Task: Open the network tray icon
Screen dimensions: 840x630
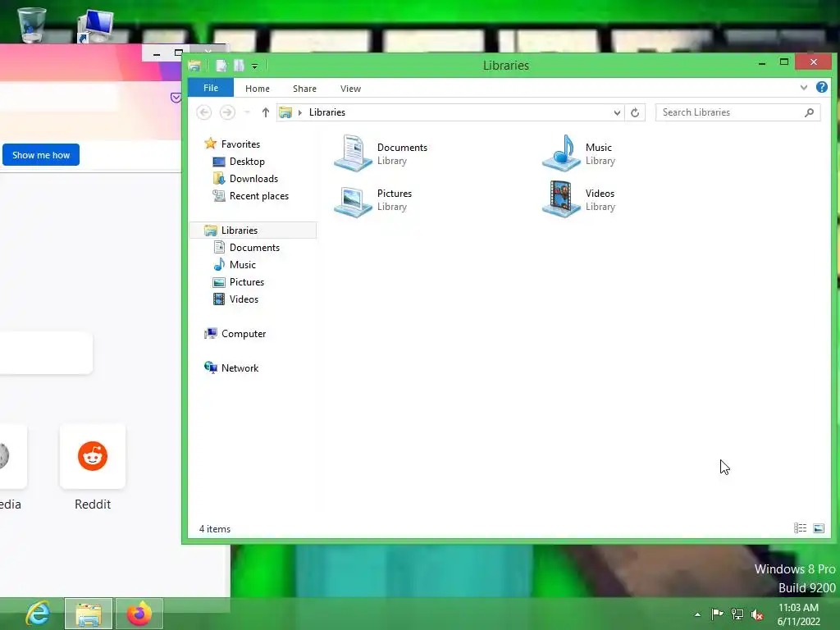Action: click(x=737, y=614)
